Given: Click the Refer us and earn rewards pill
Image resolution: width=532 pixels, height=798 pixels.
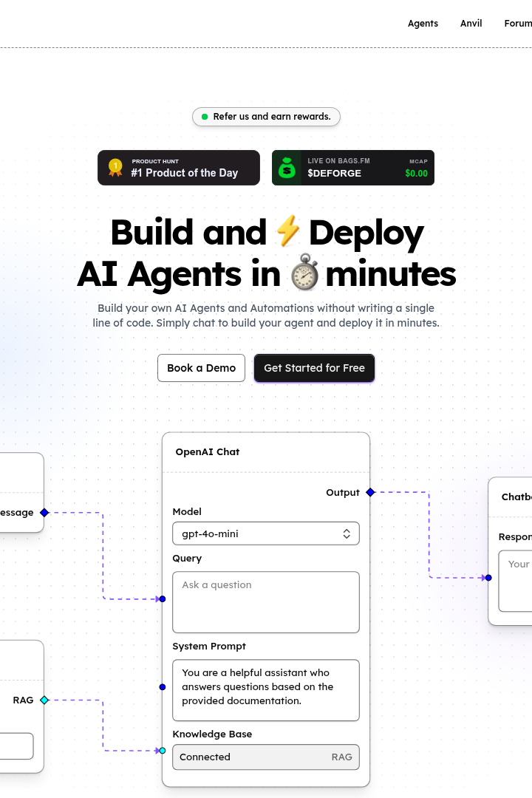Looking at the screenshot, I should pos(266,117).
